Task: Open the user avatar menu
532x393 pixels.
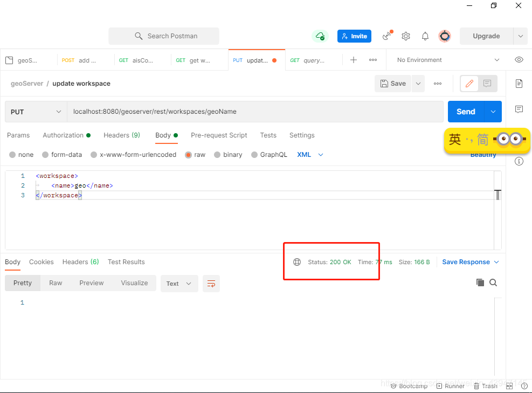Action: (445, 36)
